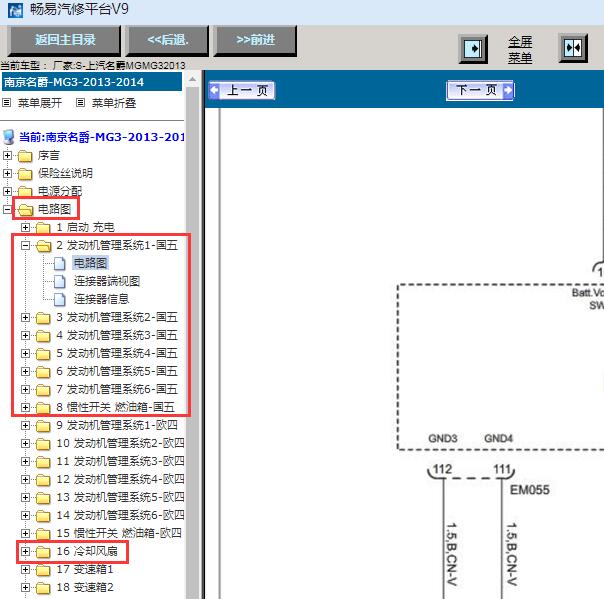Select 13 发动机管理系统5-欧四
This screenshot has width=604, height=599.
click(120, 497)
